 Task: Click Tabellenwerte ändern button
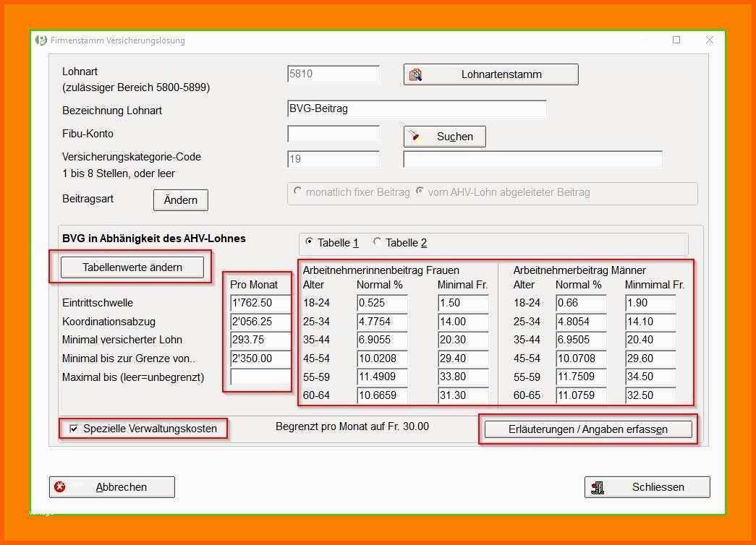[132, 267]
